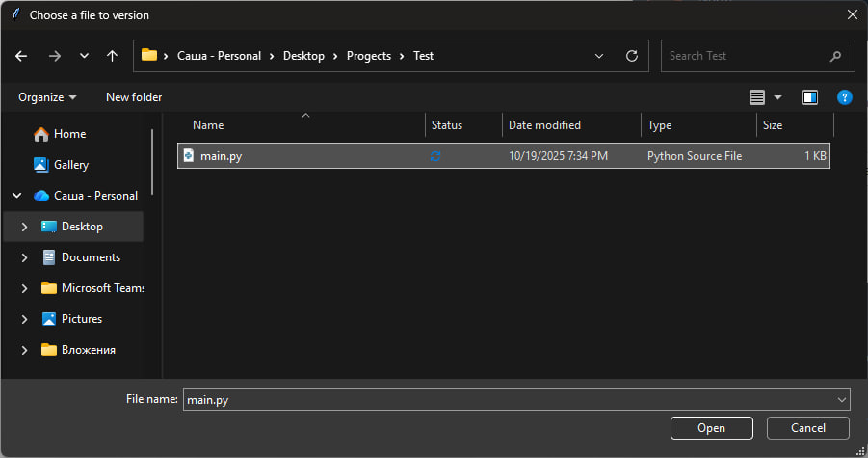Open recent locations chevron beside forward arrow

tap(84, 56)
